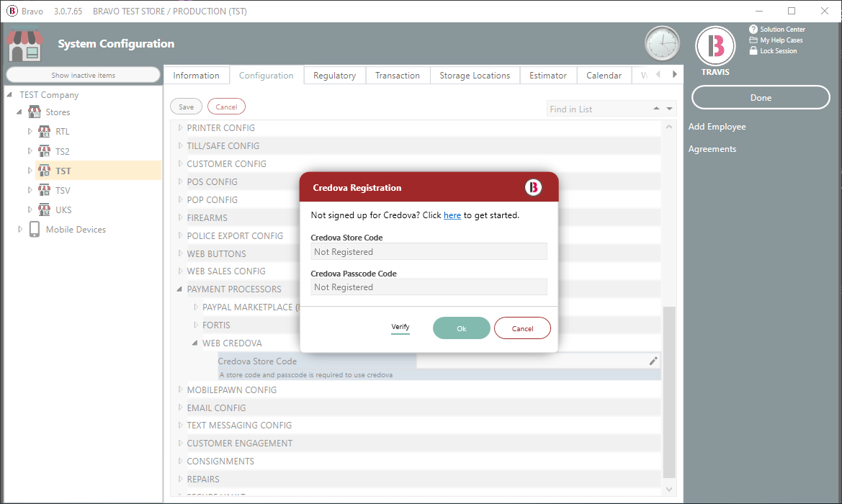Click the UKS store icon

(44, 210)
